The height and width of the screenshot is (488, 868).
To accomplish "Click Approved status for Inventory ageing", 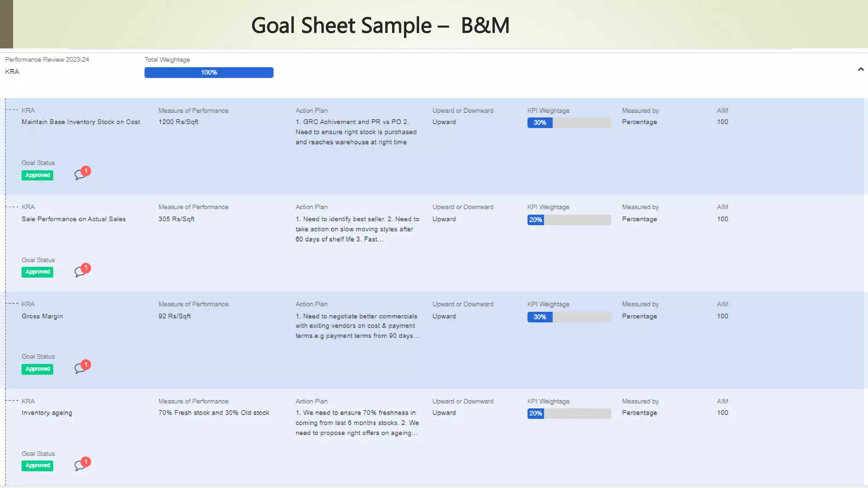I will pos(37,466).
